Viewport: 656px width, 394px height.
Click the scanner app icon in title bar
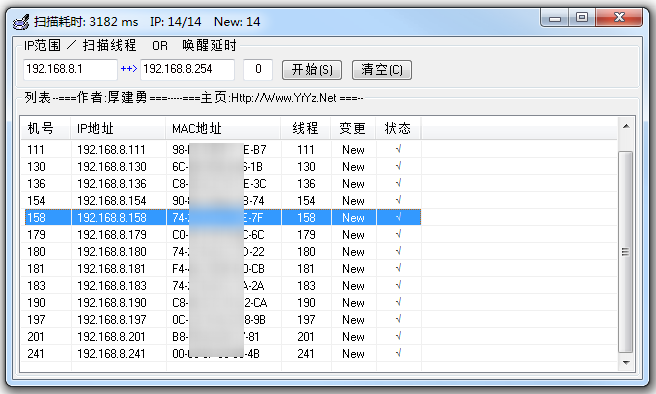pyautogui.click(x=21, y=22)
